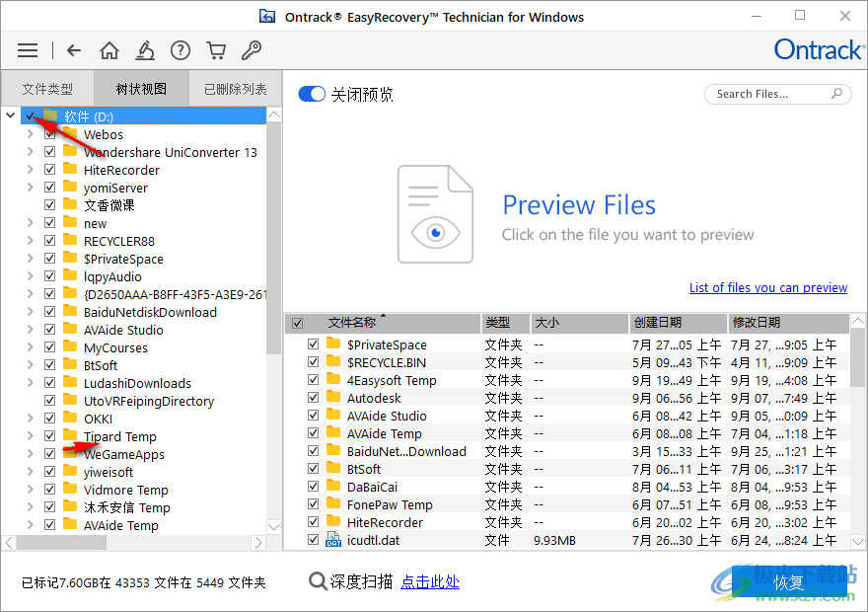Click the MyCourses folder icon
Screen dimensions: 868x612
point(70,346)
